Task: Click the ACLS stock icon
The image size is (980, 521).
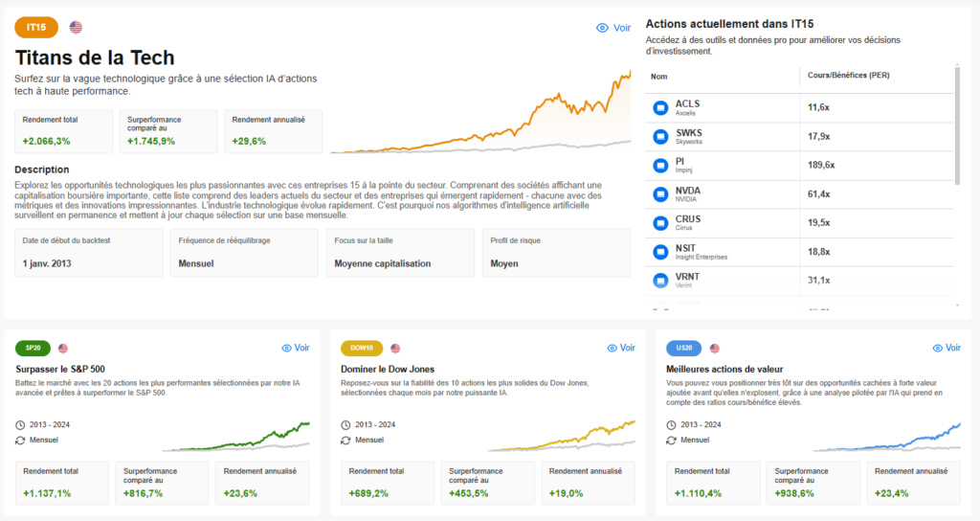Action: (659, 108)
